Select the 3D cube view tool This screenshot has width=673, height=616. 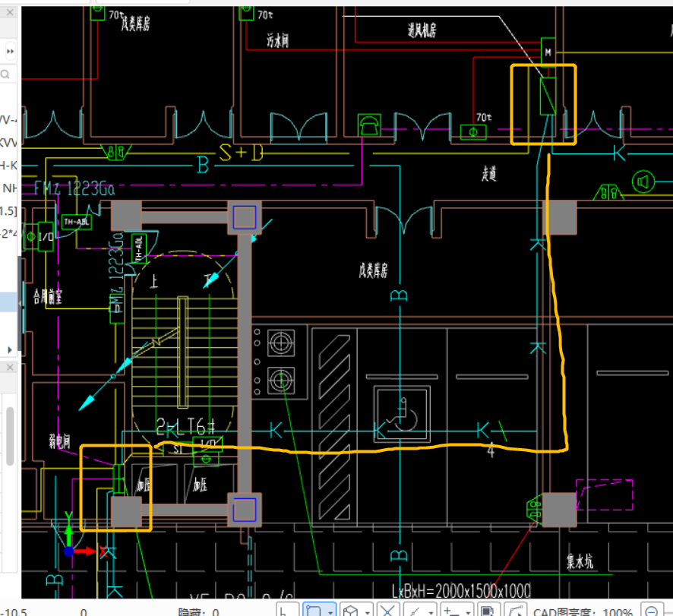point(350,610)
